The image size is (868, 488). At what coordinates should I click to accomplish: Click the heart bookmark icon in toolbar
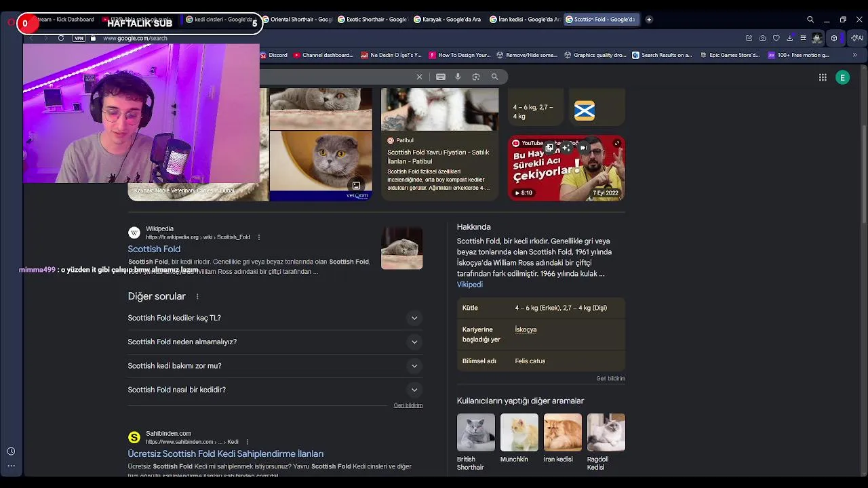click(x=776, y=38)
